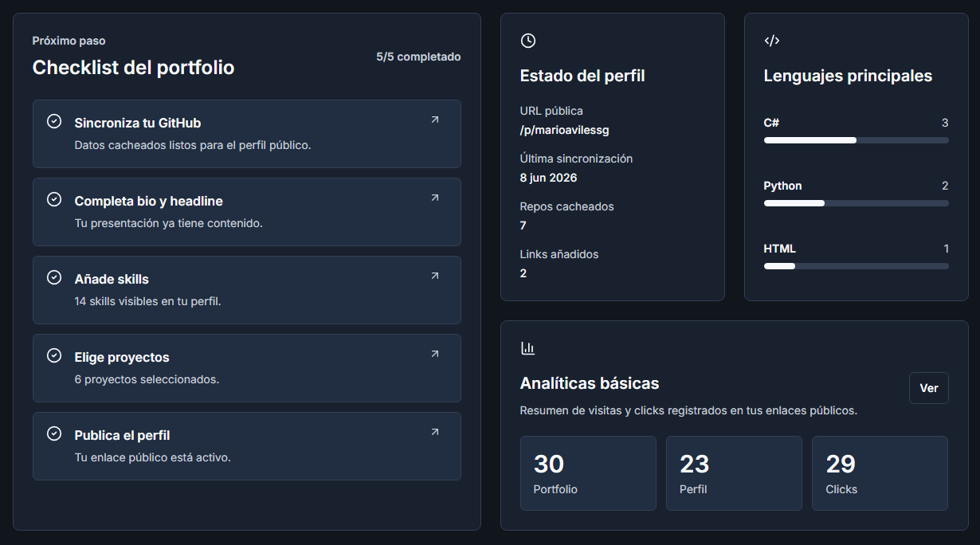Click the HTML repo count 1
The image size is (980, 545).
pos(946,249)
